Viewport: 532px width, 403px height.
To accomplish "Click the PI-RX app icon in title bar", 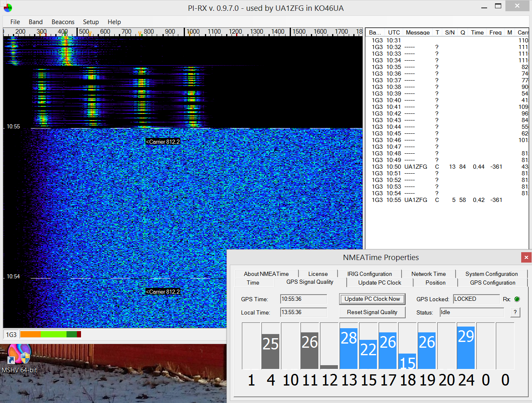I will [x=7, y=8].
